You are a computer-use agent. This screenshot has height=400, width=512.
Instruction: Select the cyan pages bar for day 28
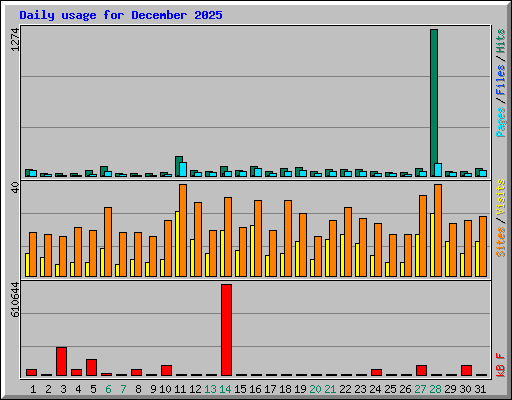click(438, 170)
